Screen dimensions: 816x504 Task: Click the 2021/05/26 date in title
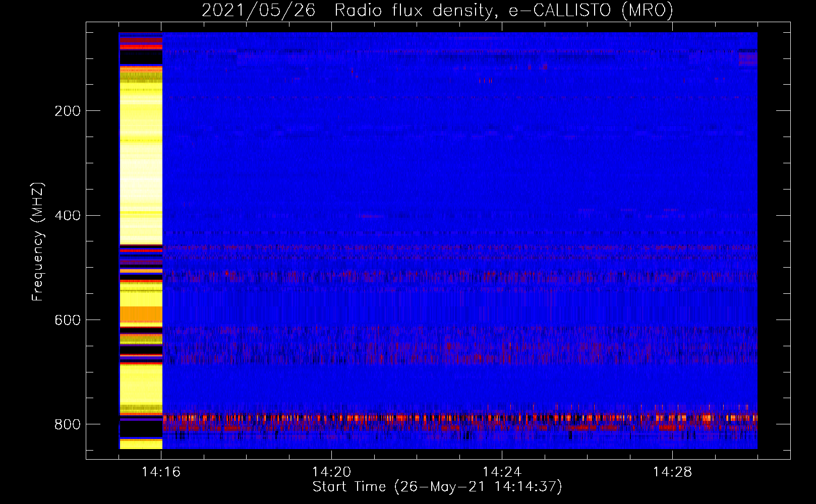(259, 10)
